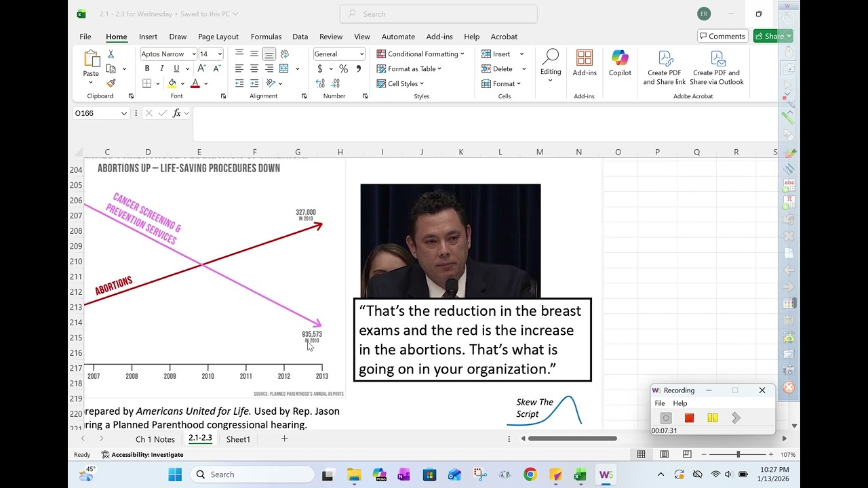
Task: Open the General number format dropdown
Action: point(361,54)
